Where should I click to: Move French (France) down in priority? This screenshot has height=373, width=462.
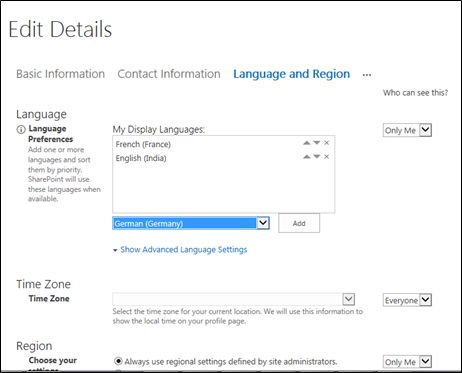pyautogui.click(x=317, y=143)
